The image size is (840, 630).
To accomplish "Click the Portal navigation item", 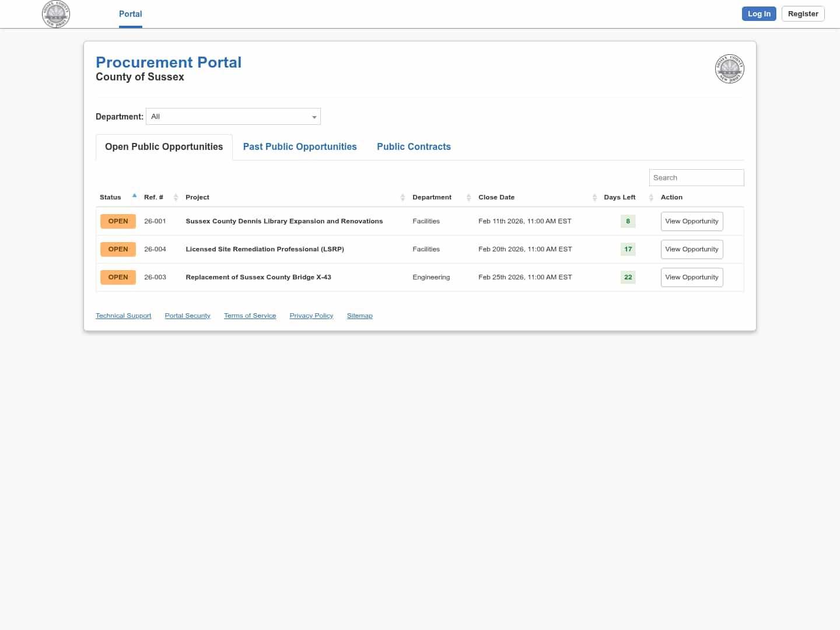I will pos(130,14).
